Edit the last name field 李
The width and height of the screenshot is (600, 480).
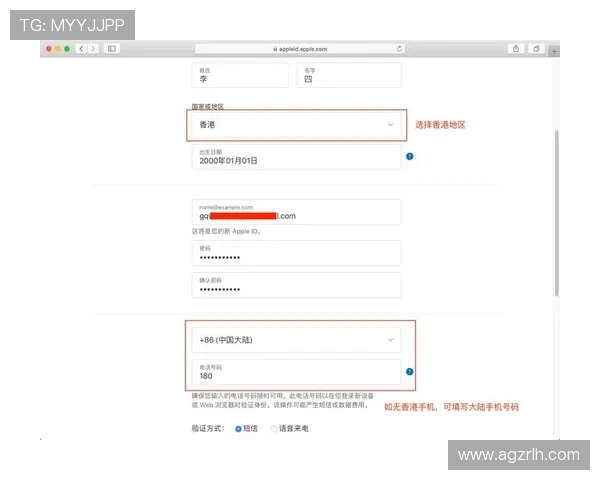click(x=240, y=75)
